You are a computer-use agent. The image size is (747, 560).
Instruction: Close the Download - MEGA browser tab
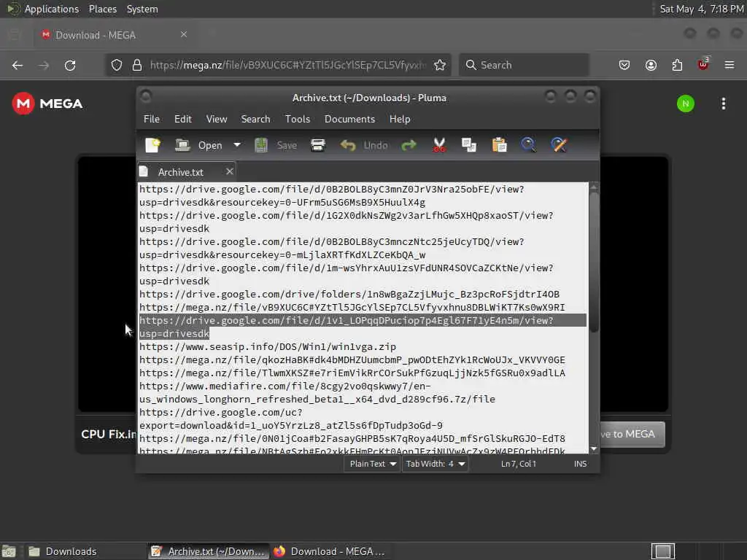tap(183, 34)
